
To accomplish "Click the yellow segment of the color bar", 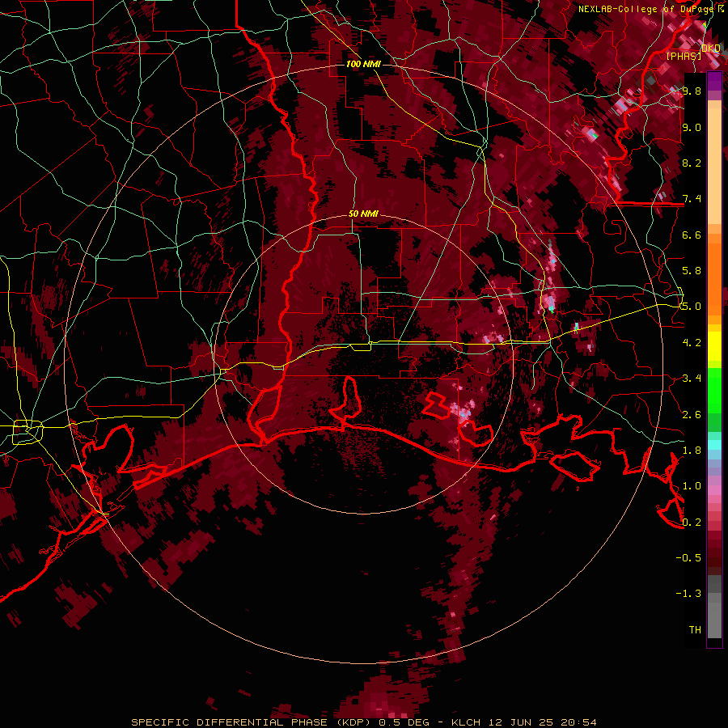I will pos(714,346).
